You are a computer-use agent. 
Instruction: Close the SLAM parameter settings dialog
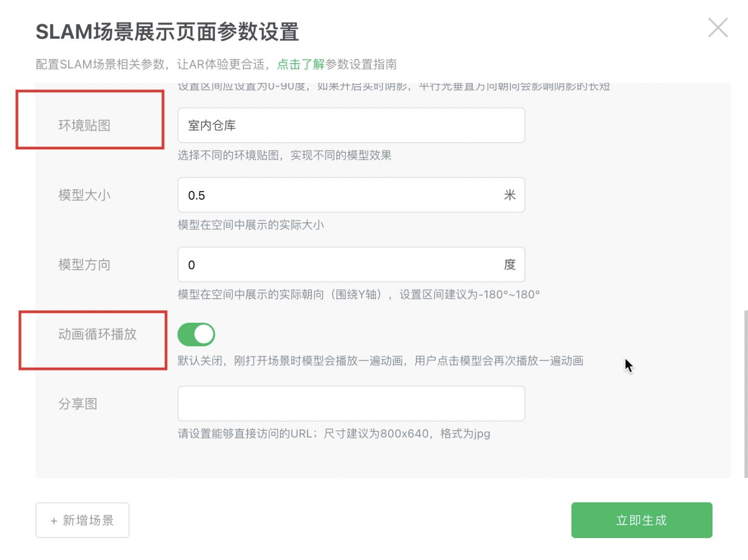718,28
